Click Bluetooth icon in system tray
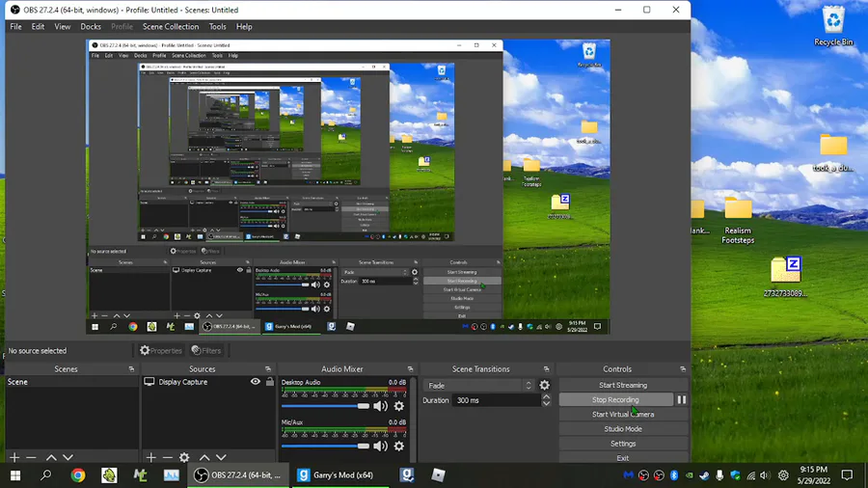868x488 pixels. [x=674, y=475]
